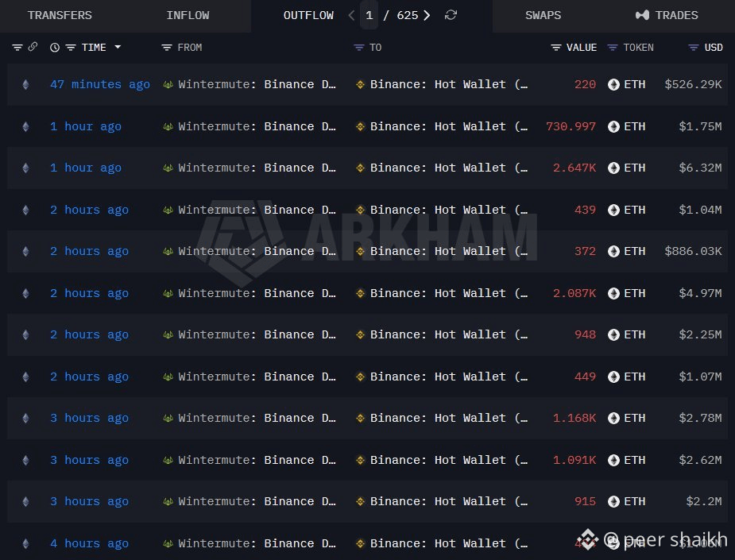
Task: Click ETH token on the 915 row
Action: tap(627, 501)
